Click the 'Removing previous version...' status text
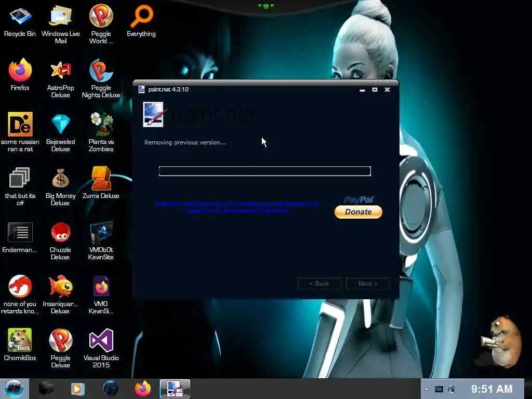 [x=185, y=142]
